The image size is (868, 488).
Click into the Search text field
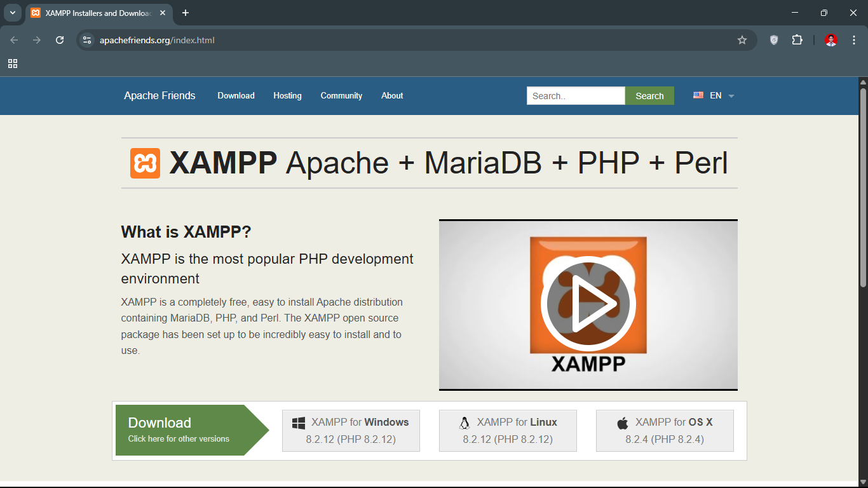[575, 96]
